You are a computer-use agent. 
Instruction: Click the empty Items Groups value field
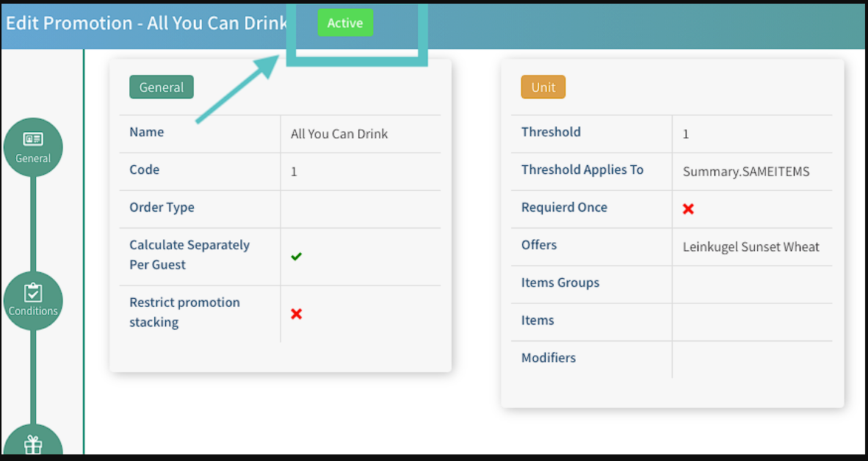(x=751, y=284)
